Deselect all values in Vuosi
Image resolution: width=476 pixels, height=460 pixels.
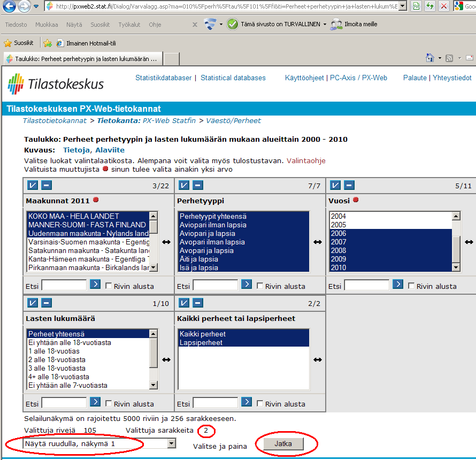[x=349, y=185]
